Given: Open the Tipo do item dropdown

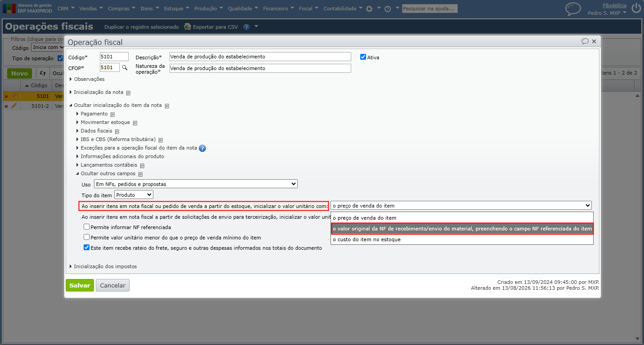Looking at the screenshot, I should [134, 195].
